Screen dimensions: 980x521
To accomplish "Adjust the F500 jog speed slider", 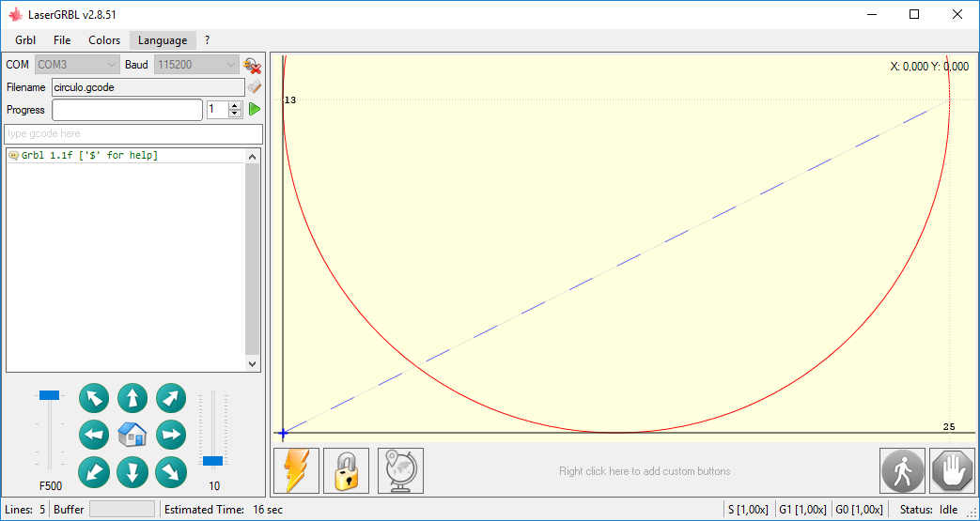I will pos(50,395).
